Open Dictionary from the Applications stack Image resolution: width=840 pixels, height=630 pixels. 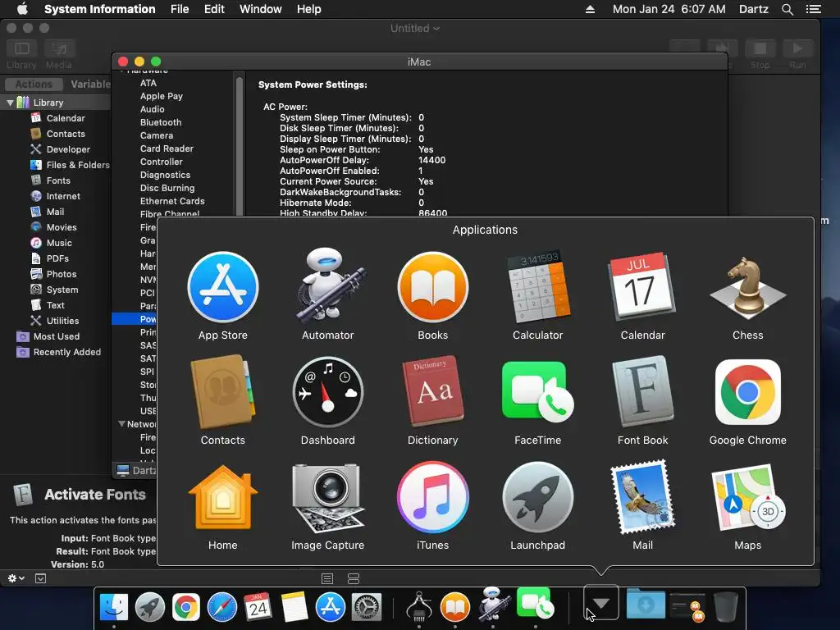click(x=433, y=391)
